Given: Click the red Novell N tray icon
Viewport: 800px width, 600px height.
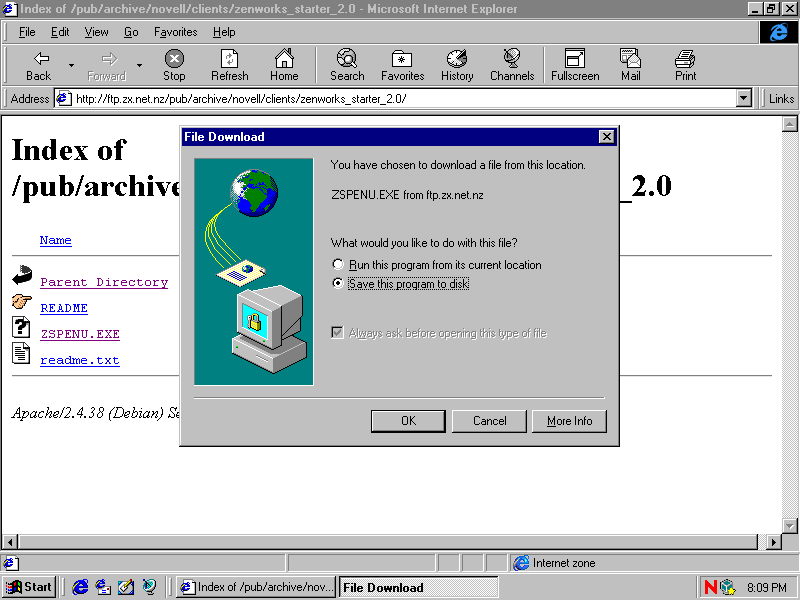Looking at the screenshot, I should pos(710,587).
